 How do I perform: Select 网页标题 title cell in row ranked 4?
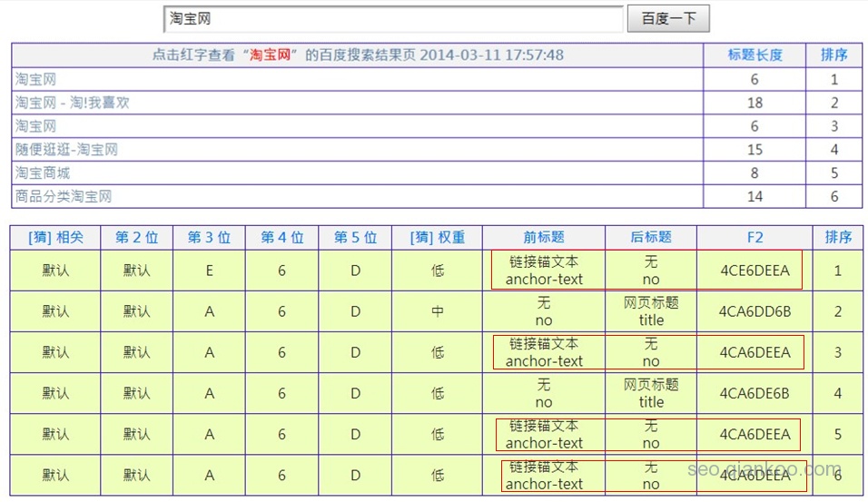click(651, 393)
